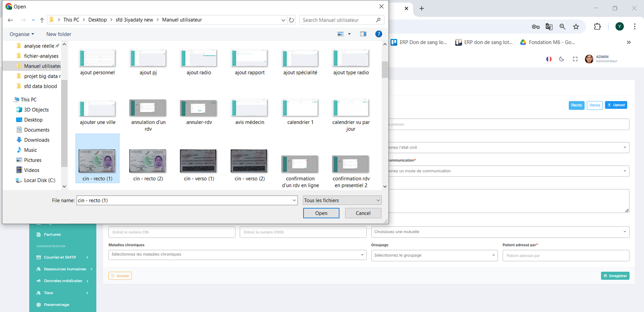
Task: Click the Search Manuel utilisateur field
Action: point(337,20)
